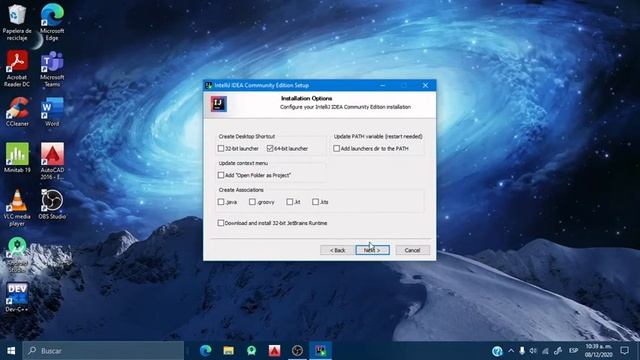Associate .kt files checkbox
Viewport: 640px width, 360px height.
pos(289,202)
